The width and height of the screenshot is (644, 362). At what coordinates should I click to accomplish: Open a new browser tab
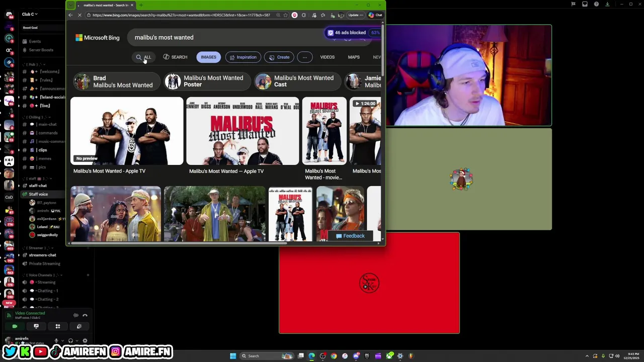click(x=141, y=5)
